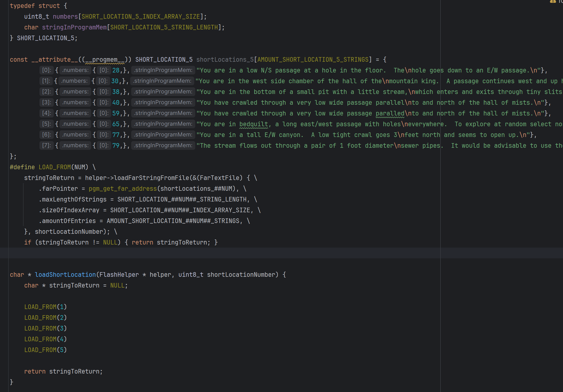Click the pgm_get_far_address macro call
Image resolution: width=563 pixels, height=392 pixels.
point(122,189)
